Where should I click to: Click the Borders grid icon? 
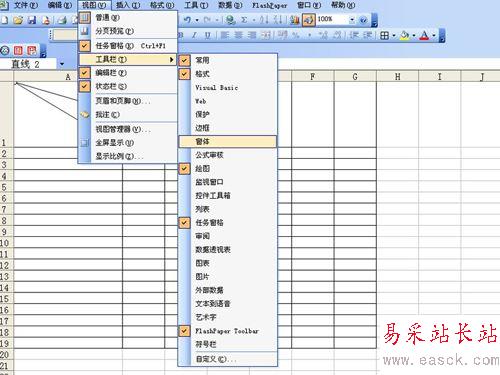[x=384, y=35]
